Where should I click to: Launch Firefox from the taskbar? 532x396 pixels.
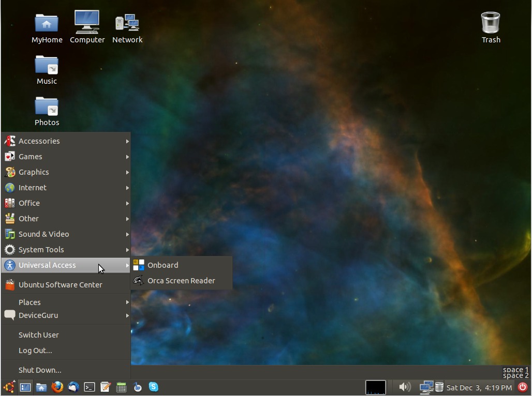pos(57,387)
